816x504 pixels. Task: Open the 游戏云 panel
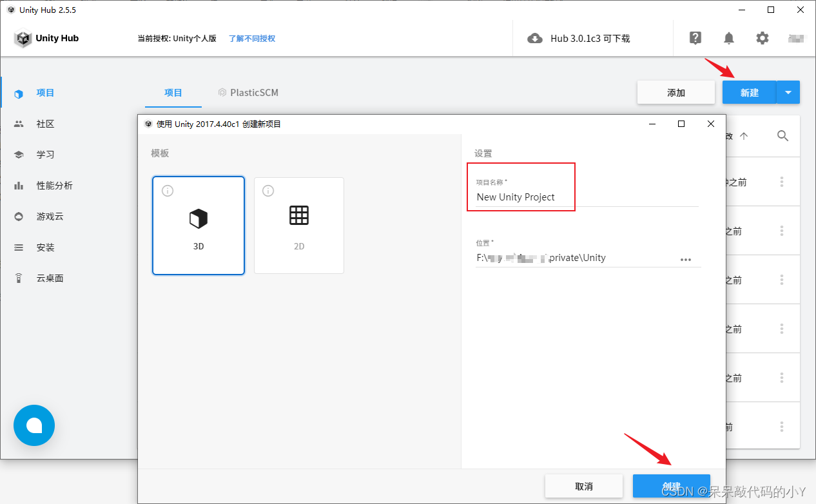click(x=45, y=216)
